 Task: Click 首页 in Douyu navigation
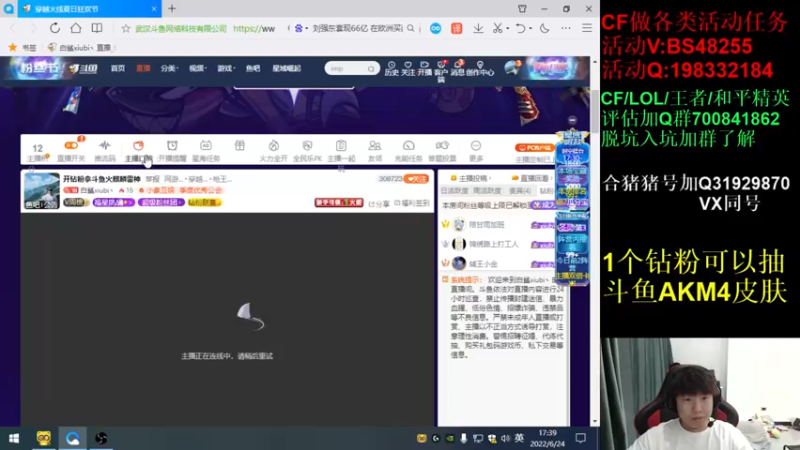118,68
